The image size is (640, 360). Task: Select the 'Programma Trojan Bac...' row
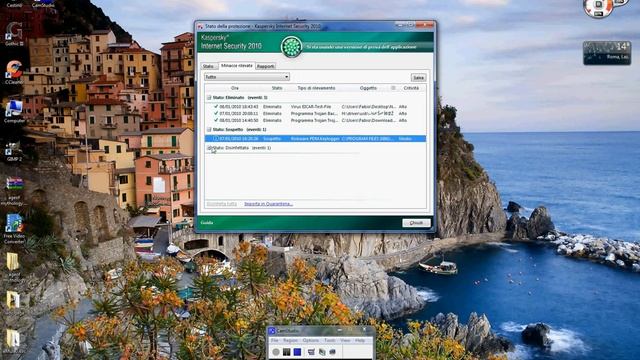pos(315,113)
